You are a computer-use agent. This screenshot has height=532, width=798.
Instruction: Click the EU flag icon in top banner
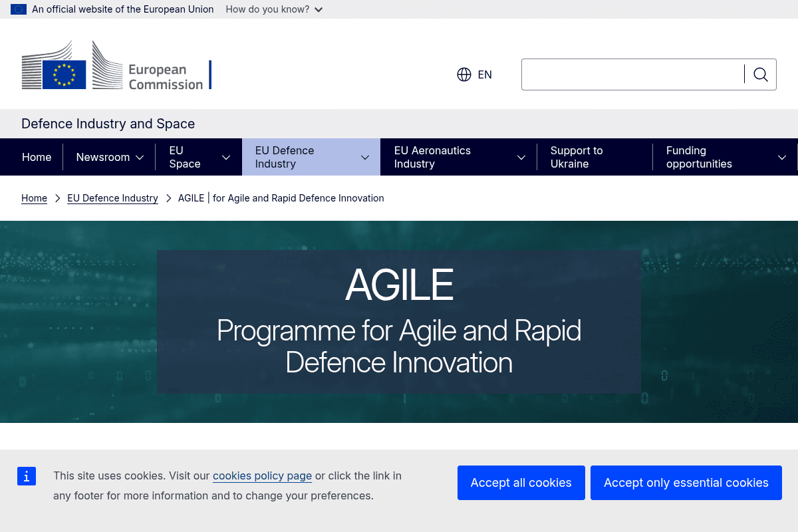point(19,9)
